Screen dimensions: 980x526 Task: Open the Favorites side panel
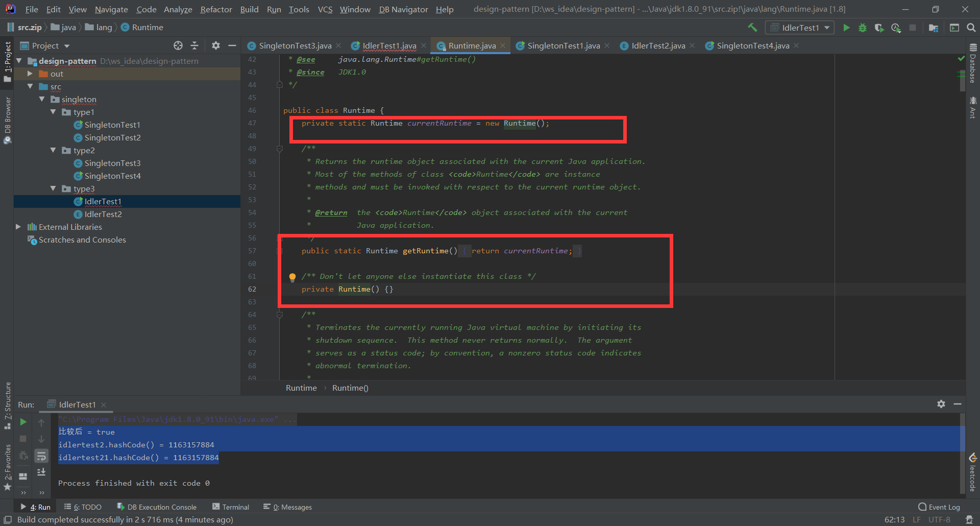coord(7,467)
